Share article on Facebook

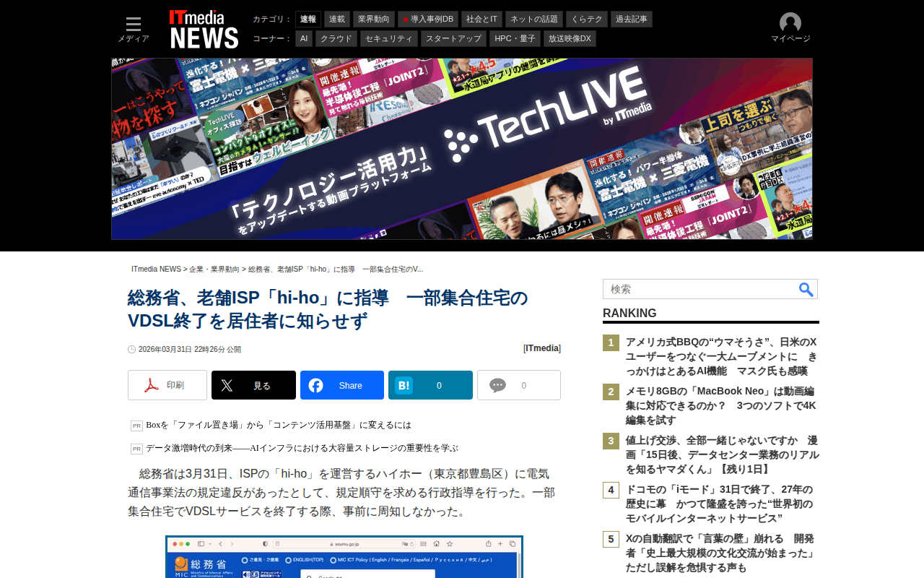[342, 385]
